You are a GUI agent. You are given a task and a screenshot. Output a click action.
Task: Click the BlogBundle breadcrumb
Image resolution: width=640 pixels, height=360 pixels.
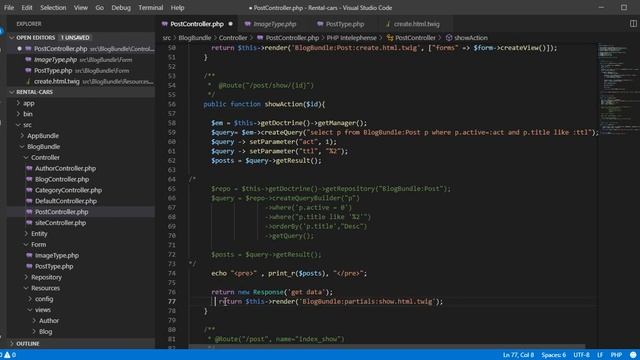click(195, 38)
